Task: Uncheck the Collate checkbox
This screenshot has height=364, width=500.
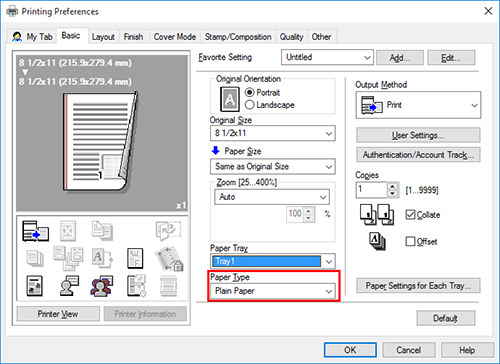Action: [x=410, y=215]
